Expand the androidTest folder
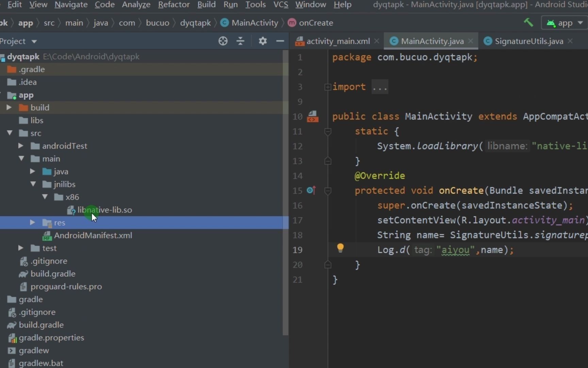 pyautogui.click(x=21, y=146)
